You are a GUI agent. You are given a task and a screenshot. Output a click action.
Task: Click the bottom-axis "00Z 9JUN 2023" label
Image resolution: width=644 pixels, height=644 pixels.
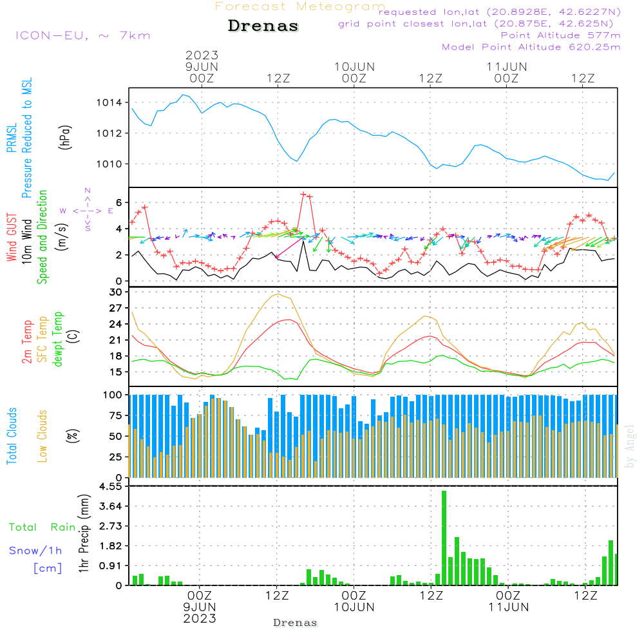[200, 607]
